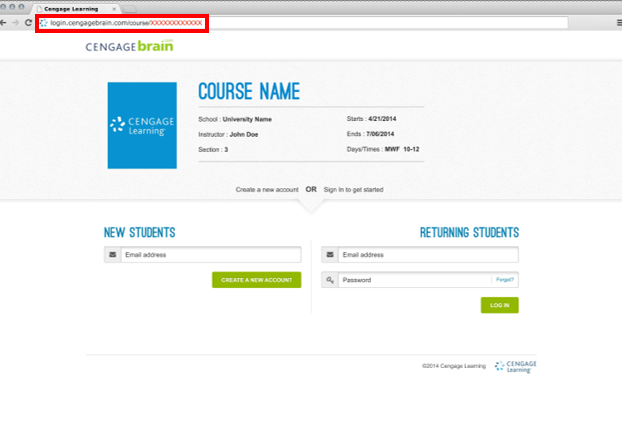Screen dimensions: 622x436
Task: Click the key icon beside Password field
Action: (330, 280)
